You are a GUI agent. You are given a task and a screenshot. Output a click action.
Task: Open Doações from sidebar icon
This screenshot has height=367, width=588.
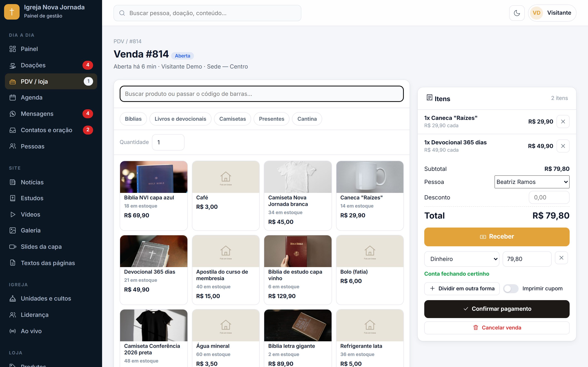click(13, 65)
